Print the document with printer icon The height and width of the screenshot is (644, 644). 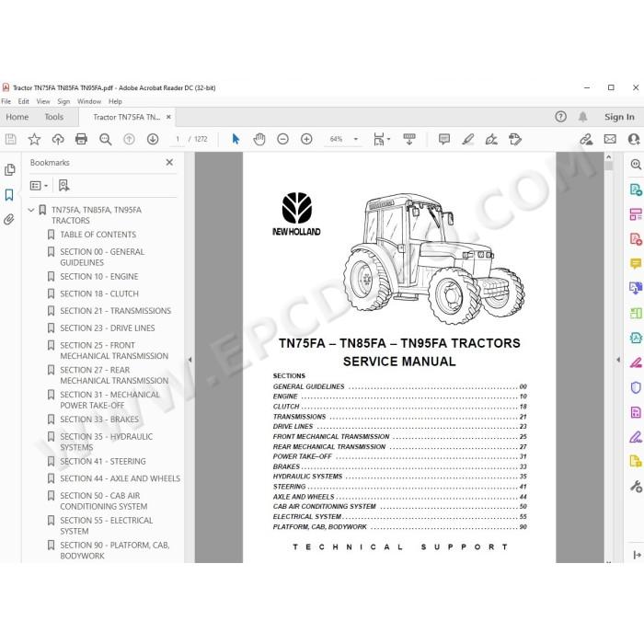[81, 139]
